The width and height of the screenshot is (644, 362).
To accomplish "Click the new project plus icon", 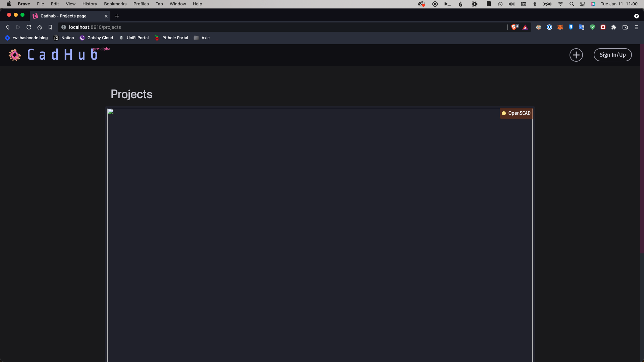I will click(x=576, y=55).
